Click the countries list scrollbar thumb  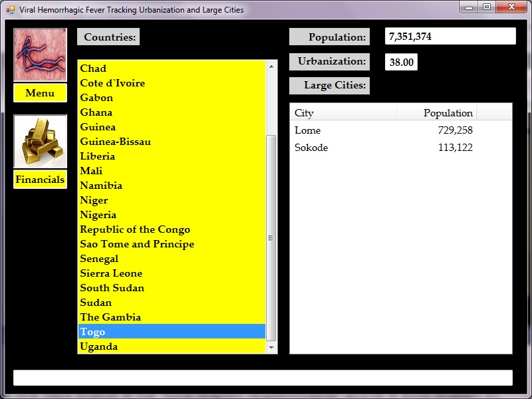[271, 237]
